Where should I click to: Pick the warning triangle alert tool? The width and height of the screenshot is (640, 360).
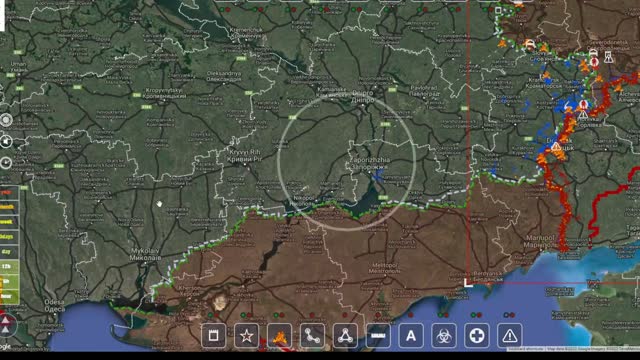[x=510, y=336]
